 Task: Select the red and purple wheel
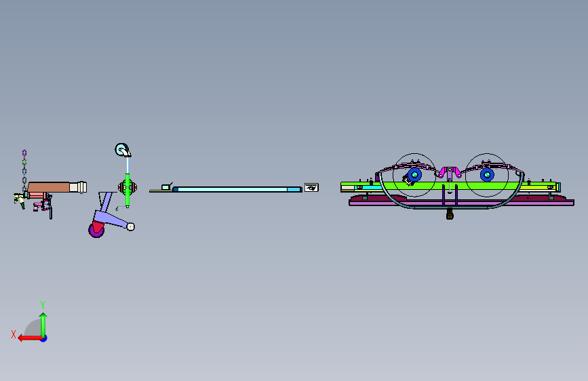(97, 229)
